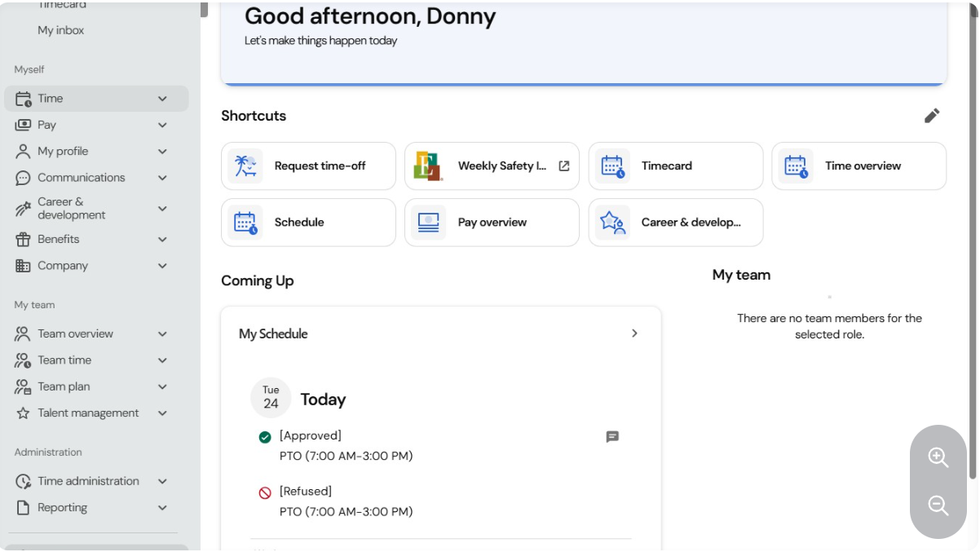Screen dimensions: 980x552
Task: Click the pencil icon to edit Shortcuts
Action: point(932,116)
